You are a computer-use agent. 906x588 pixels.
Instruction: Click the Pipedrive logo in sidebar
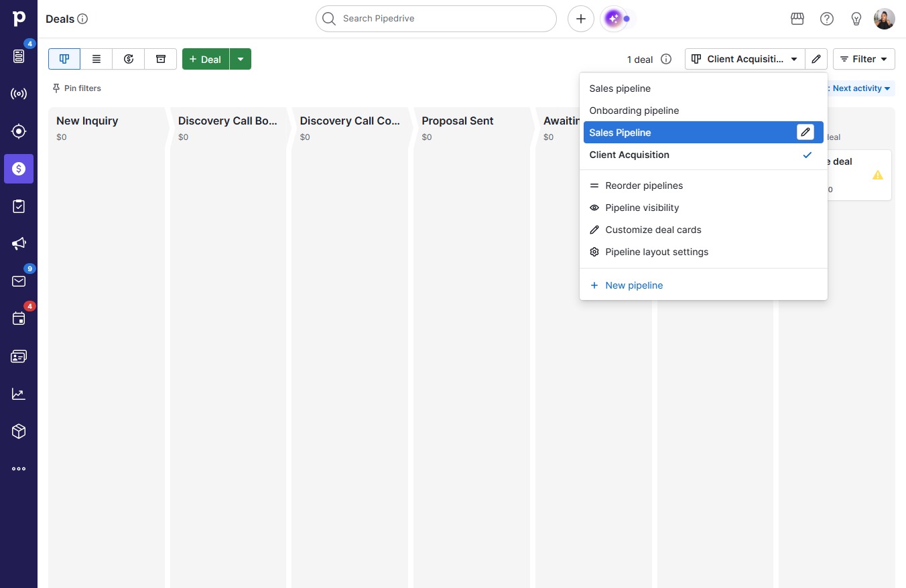pos(19,19)
